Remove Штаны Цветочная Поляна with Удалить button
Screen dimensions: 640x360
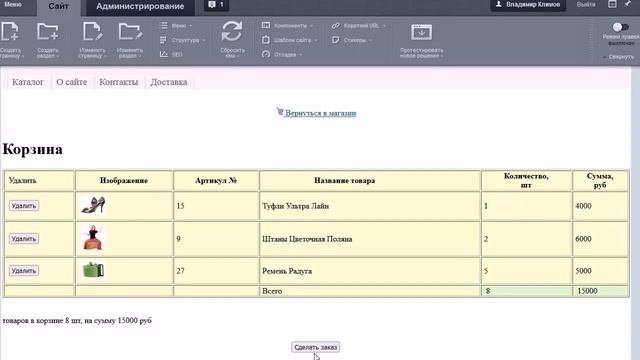pos(24,239)
